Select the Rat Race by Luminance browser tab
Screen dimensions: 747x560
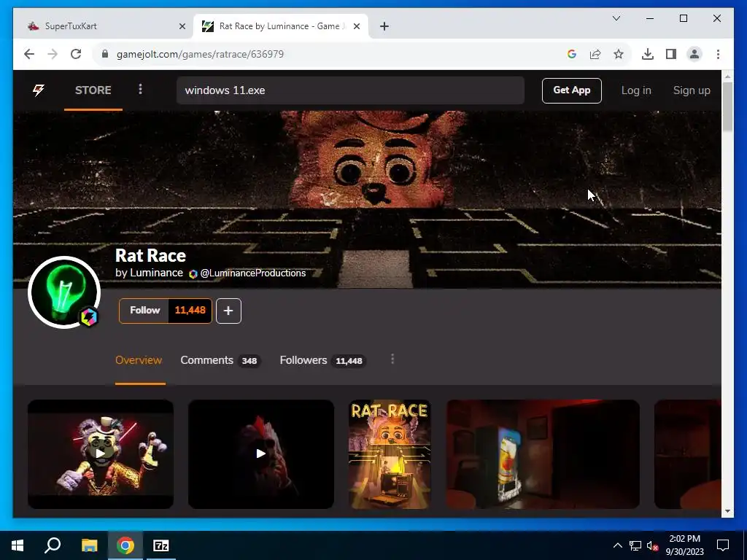tap(279, 26)
